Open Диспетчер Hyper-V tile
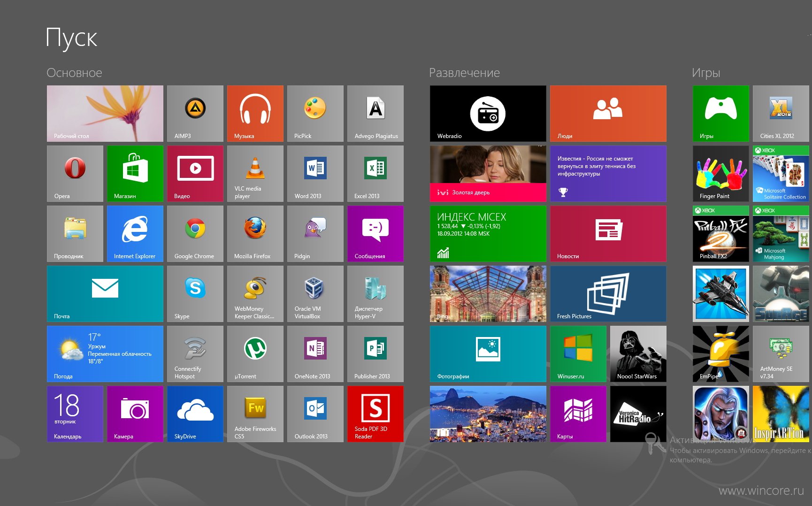Image resolution: width=812 pixels, height=506 pixels. tap(375, 294)
